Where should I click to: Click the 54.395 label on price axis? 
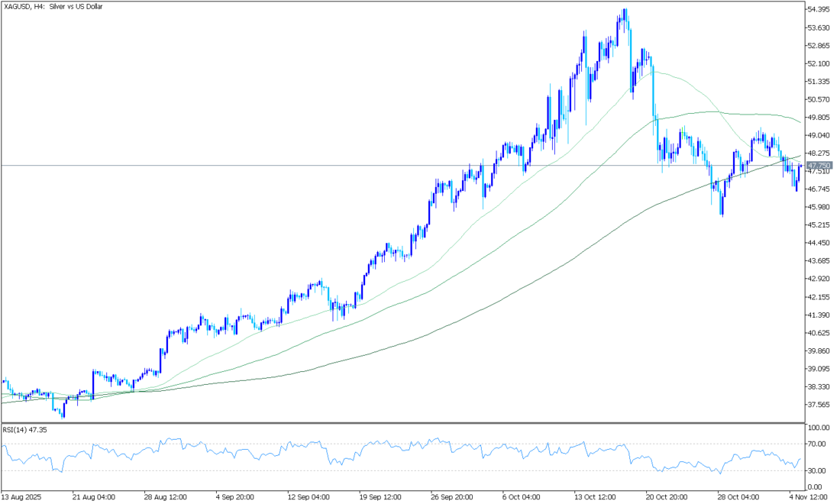point(819,10)
